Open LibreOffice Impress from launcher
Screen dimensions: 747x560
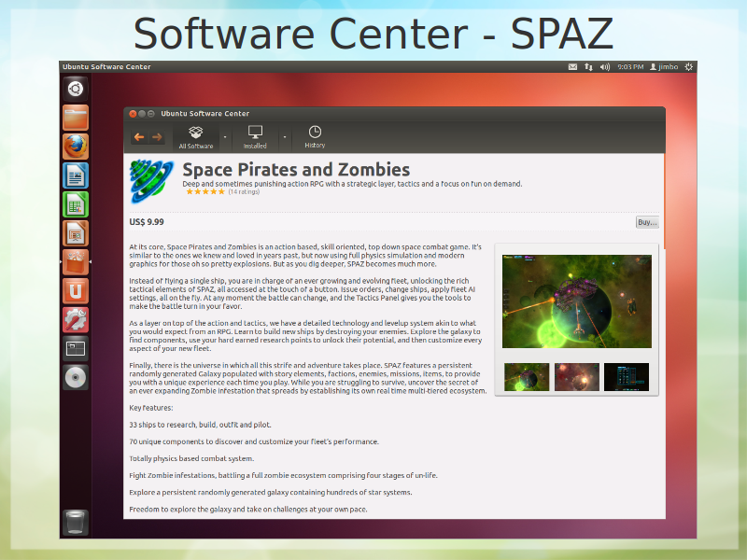[x=76, y=233]
